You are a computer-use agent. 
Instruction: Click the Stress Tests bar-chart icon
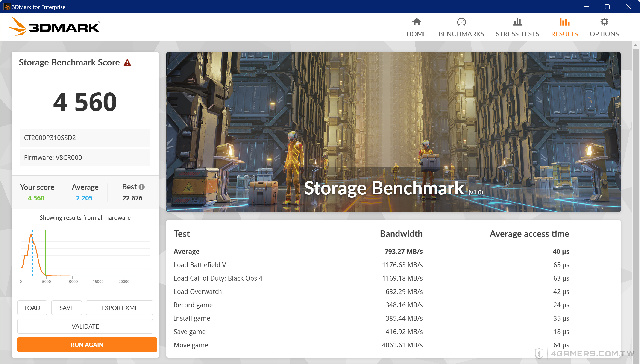517,22
